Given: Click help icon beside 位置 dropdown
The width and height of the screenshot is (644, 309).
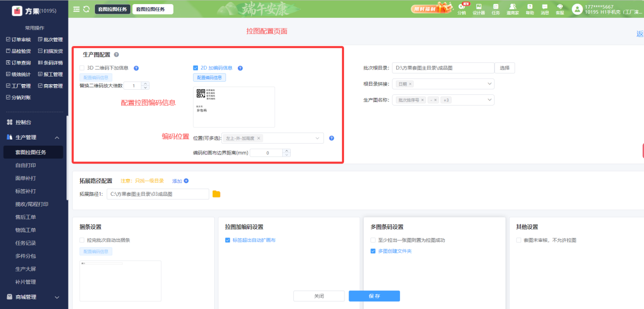Looking at the screenshot, I should point(331,138).
